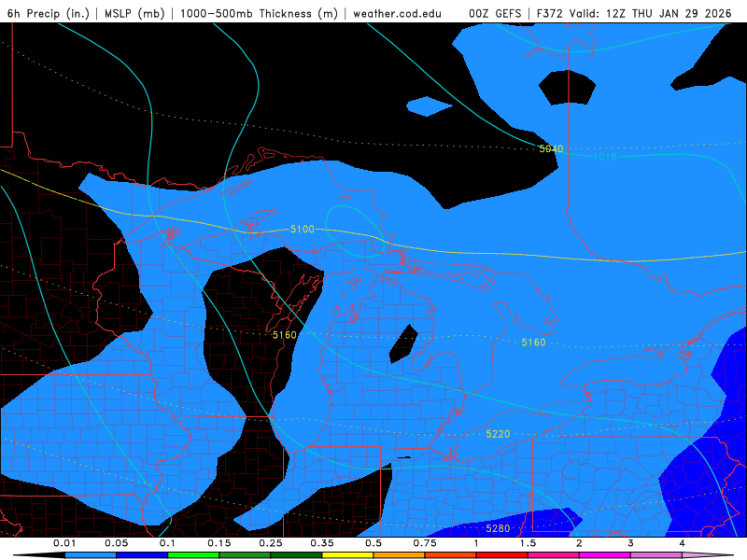
Task: Click the weather.cod.edu site label
Action: tap(397, 13)
